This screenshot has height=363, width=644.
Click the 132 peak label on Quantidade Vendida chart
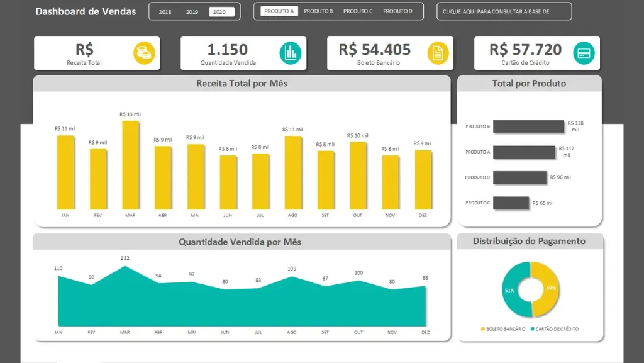click(x=125, y=258)
